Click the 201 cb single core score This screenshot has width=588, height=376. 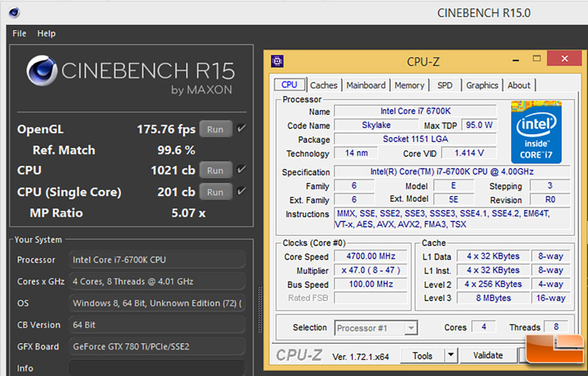point(176,192)
